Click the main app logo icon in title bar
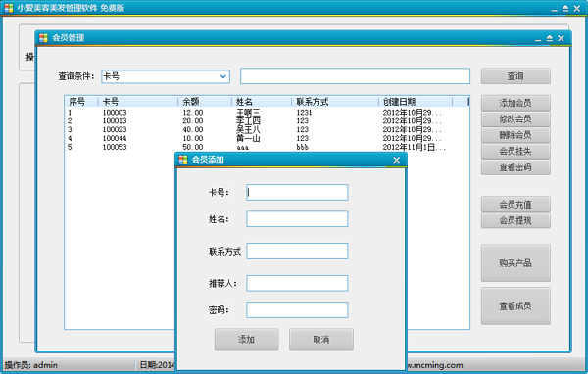588x374 pixels. [x=9, y=8]
